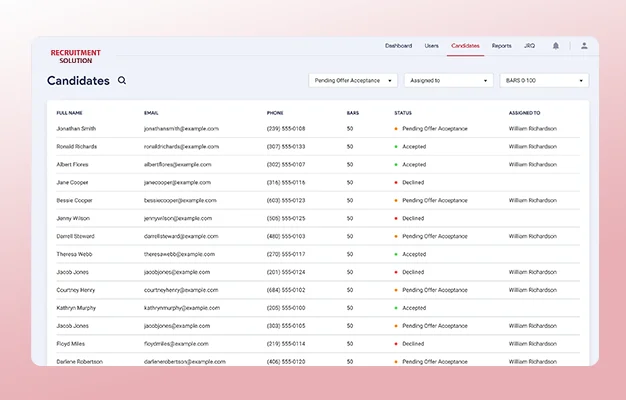Viewport: 626px width, 400px height.
Task: Sort by the Assigned To column header
Action: click(524, 113)
